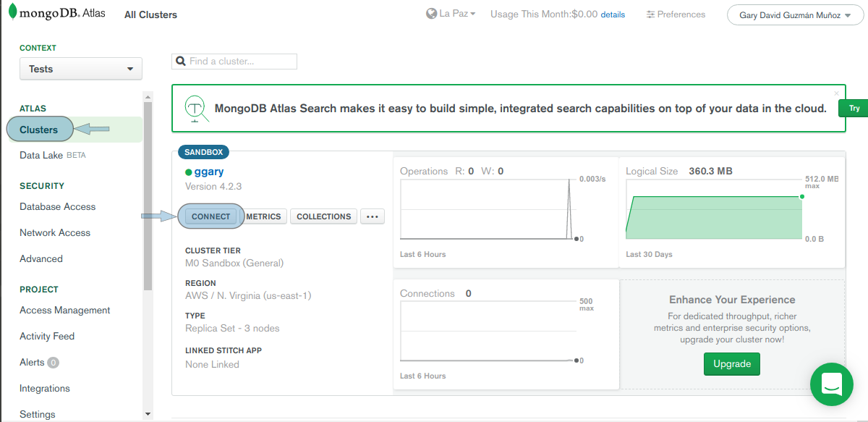Open the cluster ellipsis options button

[372, 216]
